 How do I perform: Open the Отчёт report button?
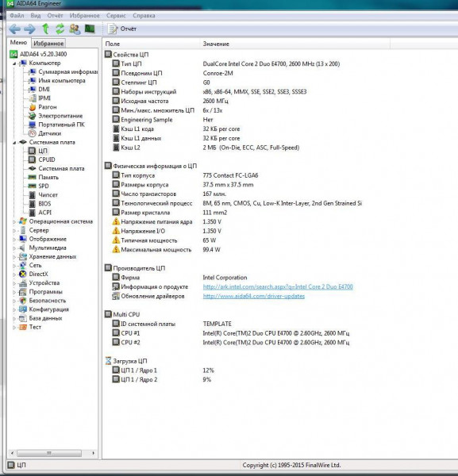122,29
